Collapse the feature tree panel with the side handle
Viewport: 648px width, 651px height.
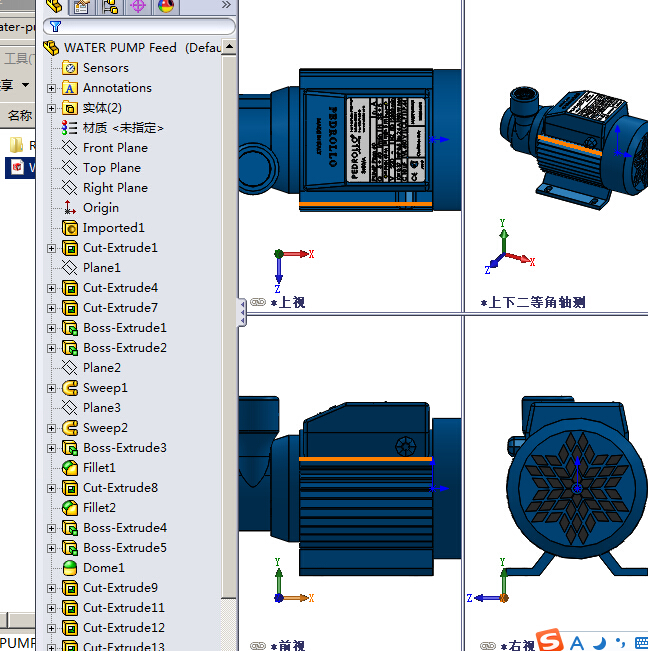coord(242,312)
